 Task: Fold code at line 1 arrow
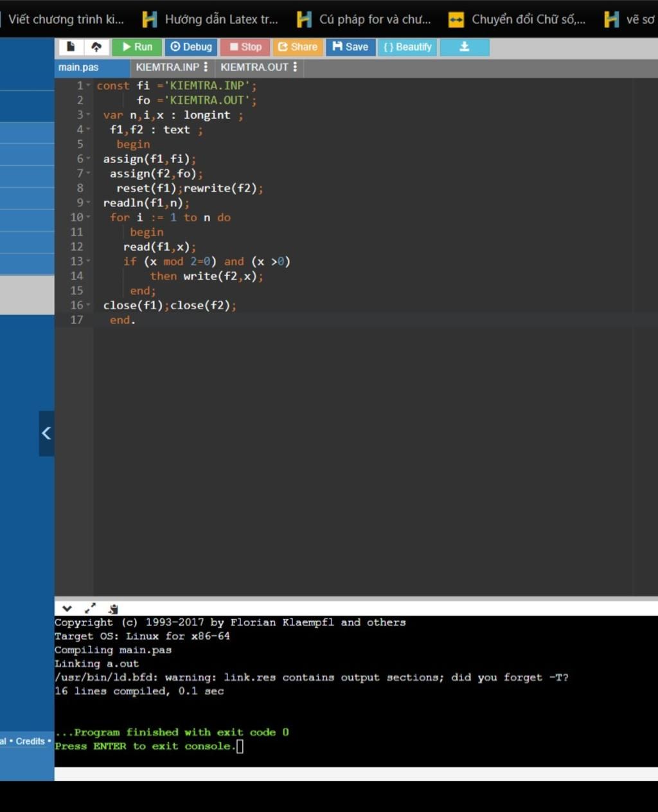pos(89,86)
